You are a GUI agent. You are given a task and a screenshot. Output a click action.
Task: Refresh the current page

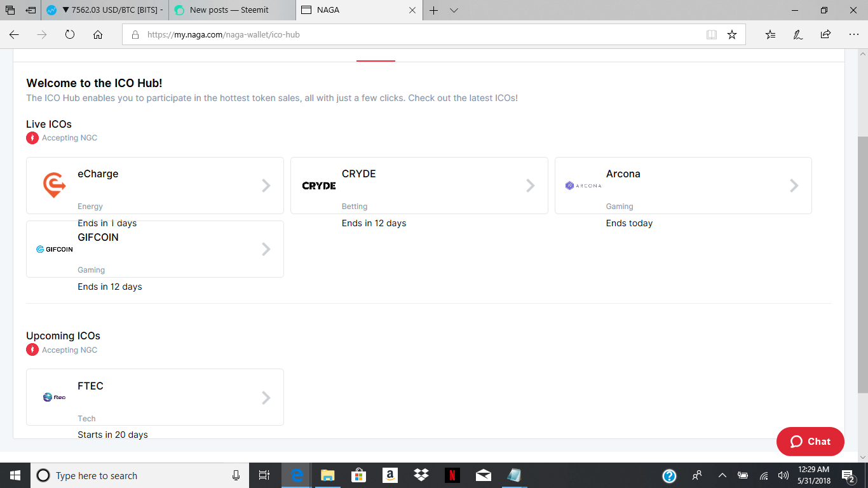pos(70,35)
